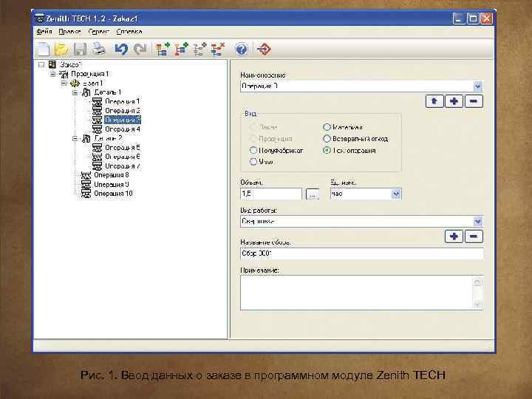The height and width of the screenshot is (399, 532).
Task: Collapse the Заказ1 root node
Action: (41, 64)
